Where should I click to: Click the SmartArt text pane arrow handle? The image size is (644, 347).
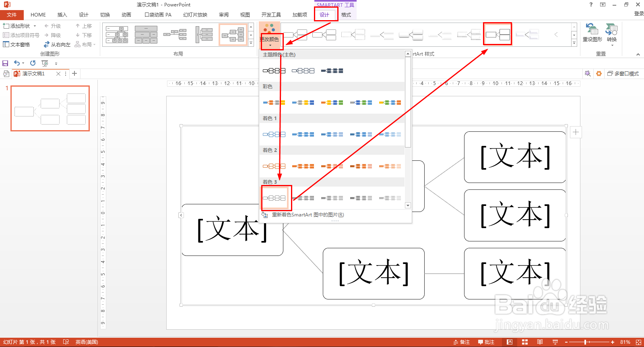(181, 215)
